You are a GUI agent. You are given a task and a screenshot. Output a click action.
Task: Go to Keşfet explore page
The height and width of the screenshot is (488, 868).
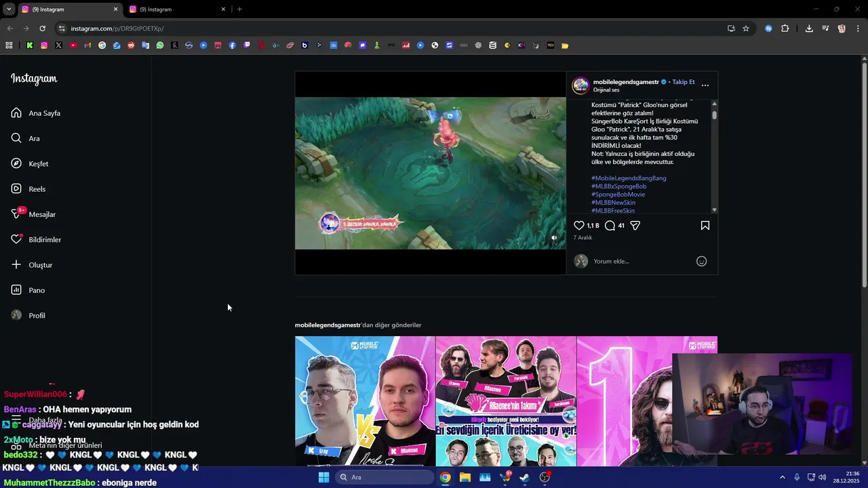[30, 164]
